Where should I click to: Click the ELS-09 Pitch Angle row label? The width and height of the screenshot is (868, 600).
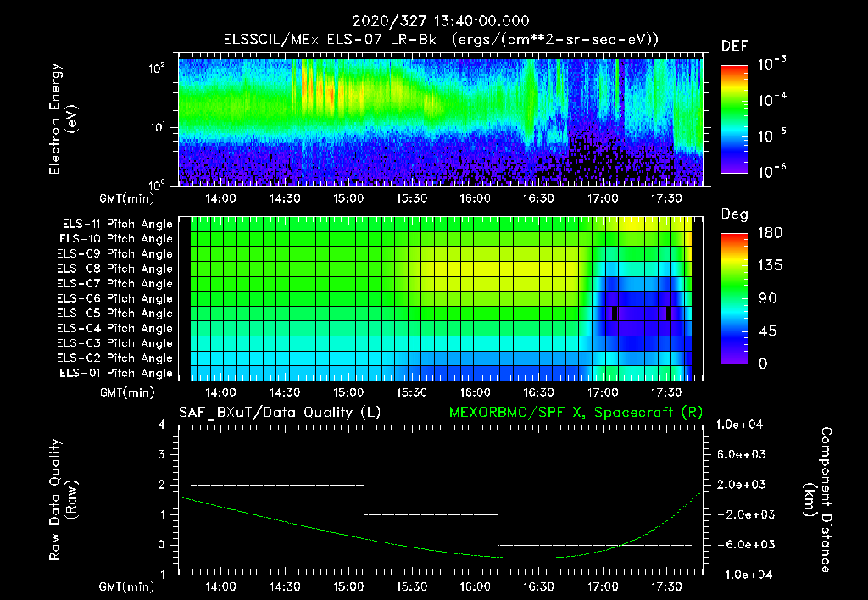115,254
